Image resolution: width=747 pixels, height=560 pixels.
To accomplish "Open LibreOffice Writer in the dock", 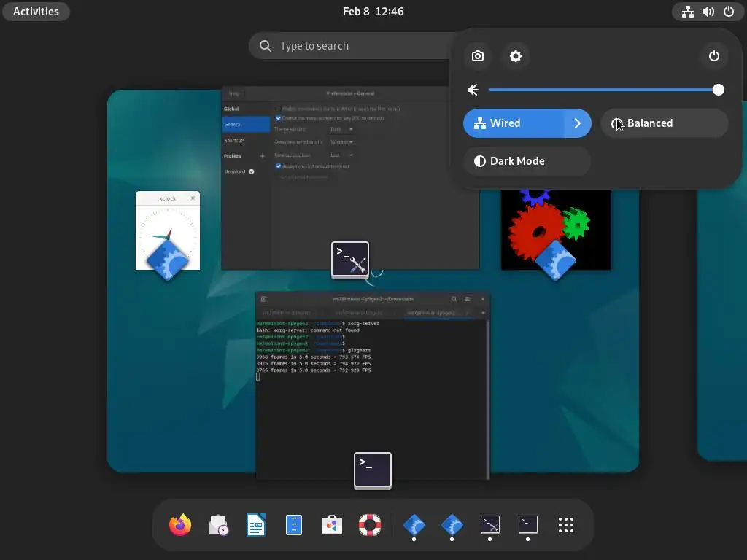I will 256,525.
